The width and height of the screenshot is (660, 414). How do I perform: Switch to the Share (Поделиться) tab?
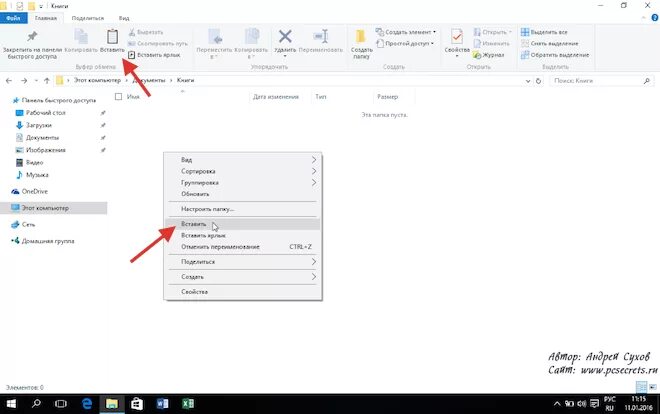tap(88, 18)
